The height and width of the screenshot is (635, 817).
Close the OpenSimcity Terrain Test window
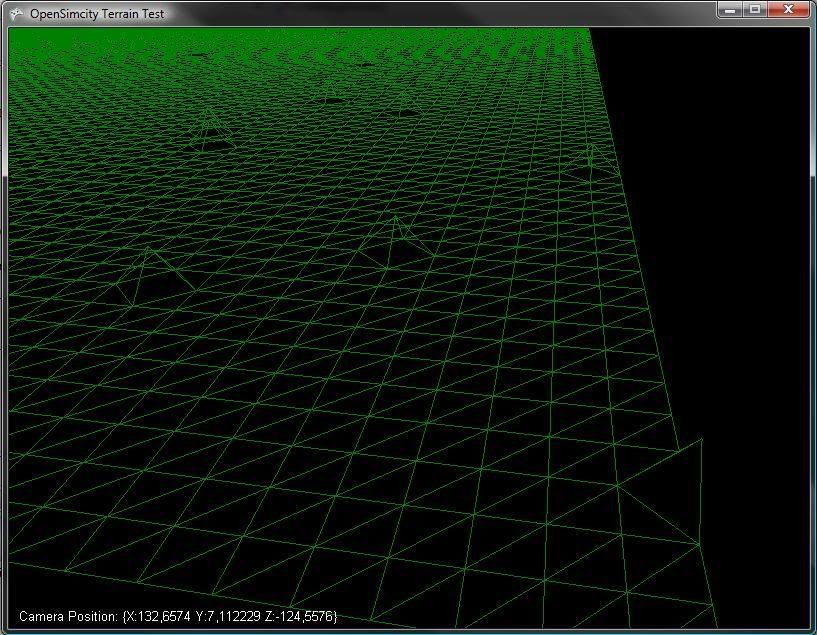788,10
